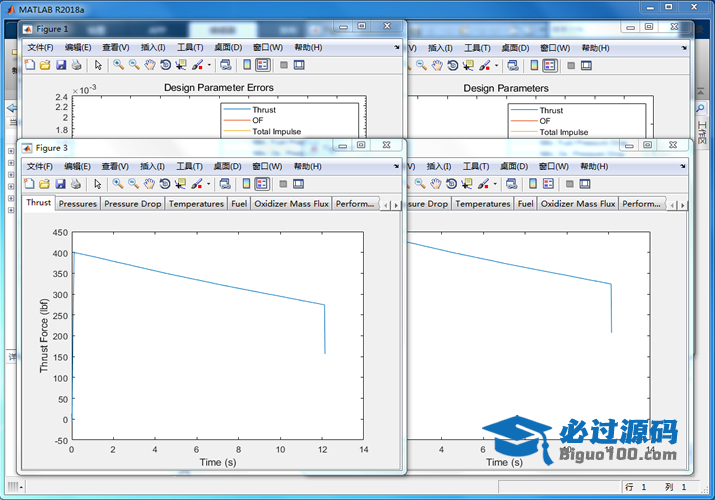Open file icon in Figure 1 toolbar
Image resolution: width=715 pixels, height=500 pixels.
click(44, 65)
